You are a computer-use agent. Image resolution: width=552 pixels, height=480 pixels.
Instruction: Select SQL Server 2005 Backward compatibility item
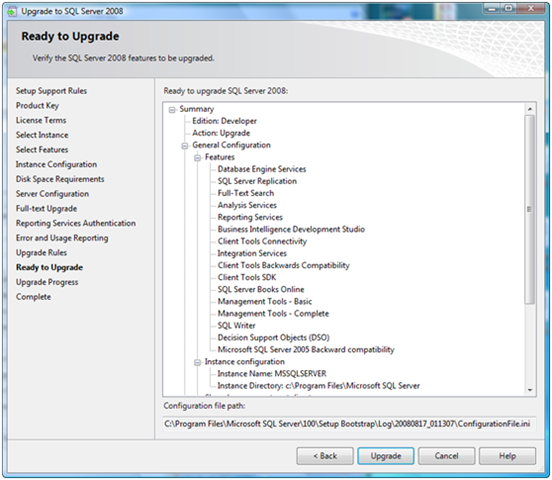tap(306, 350)
